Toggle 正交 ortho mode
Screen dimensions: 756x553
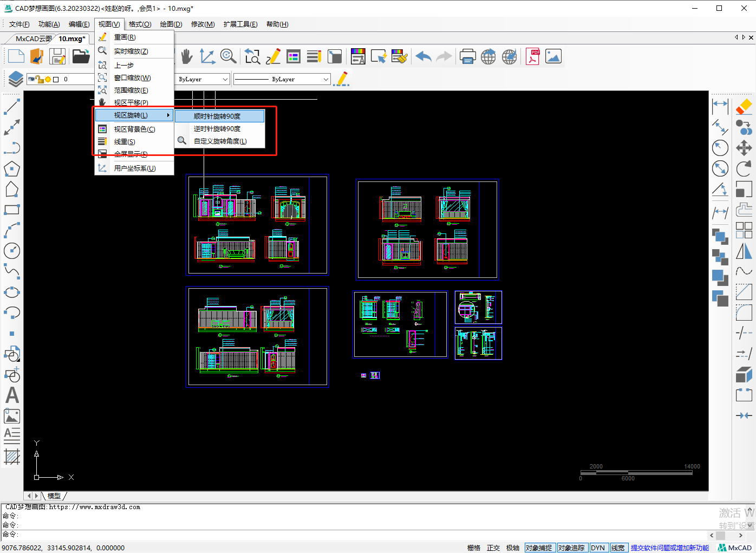(x=493, y=548)
